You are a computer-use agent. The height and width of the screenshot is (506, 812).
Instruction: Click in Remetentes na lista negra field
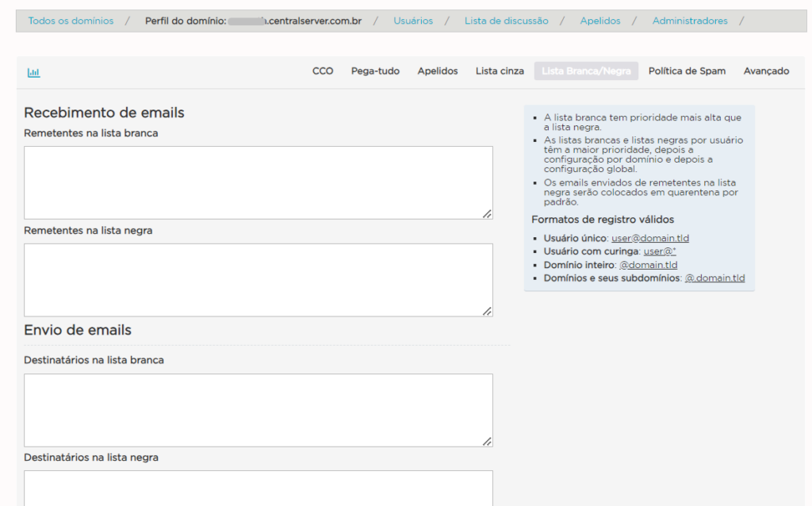pos(258,280)
